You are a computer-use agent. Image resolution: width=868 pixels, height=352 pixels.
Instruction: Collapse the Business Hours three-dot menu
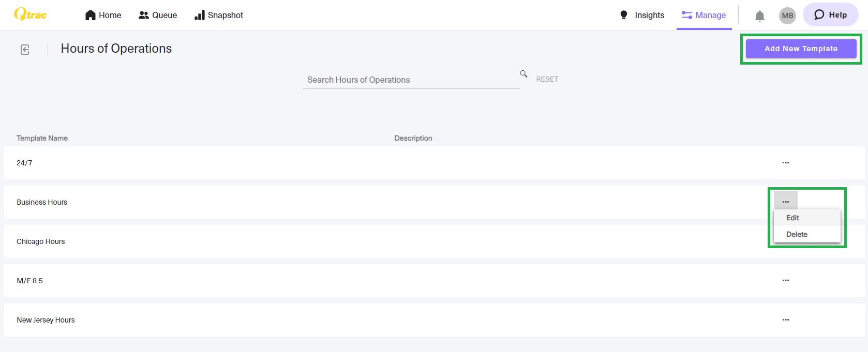tap(785, 202)
